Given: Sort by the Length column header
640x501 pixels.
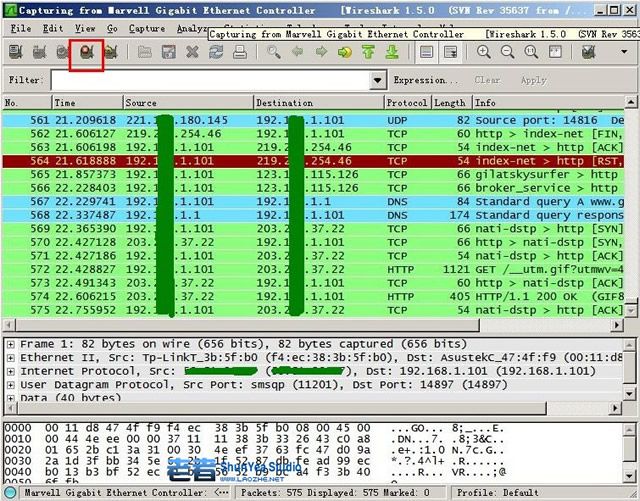Looking at the screenshot, I should (451, 102).
